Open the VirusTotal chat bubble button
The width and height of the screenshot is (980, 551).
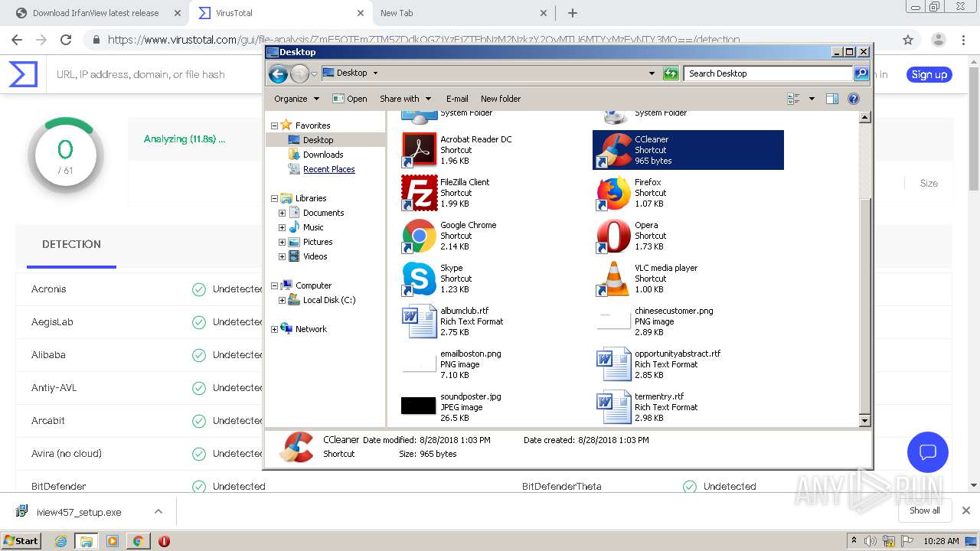pyautogui.click(x=928, y=452)
